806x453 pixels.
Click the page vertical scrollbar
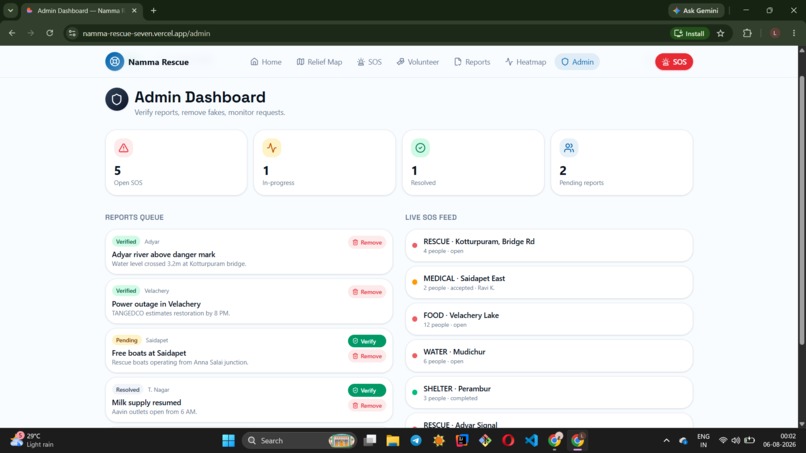tap(801, 211)
